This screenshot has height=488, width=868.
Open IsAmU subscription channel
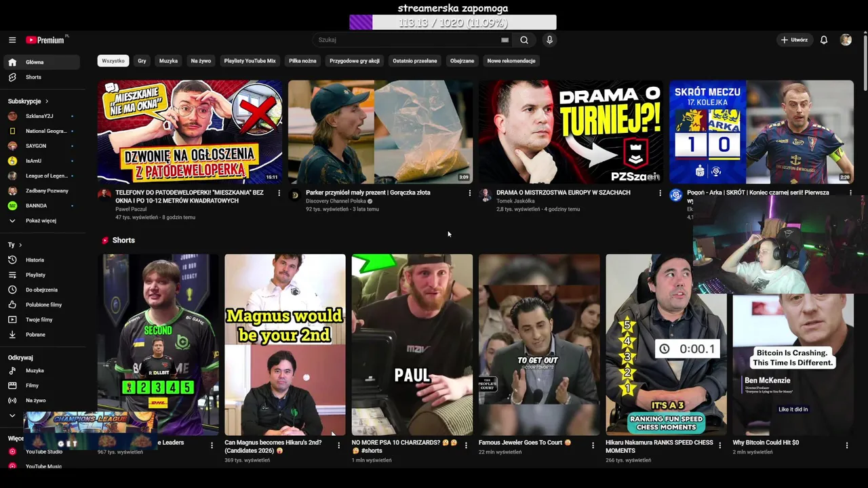point(41,161)
